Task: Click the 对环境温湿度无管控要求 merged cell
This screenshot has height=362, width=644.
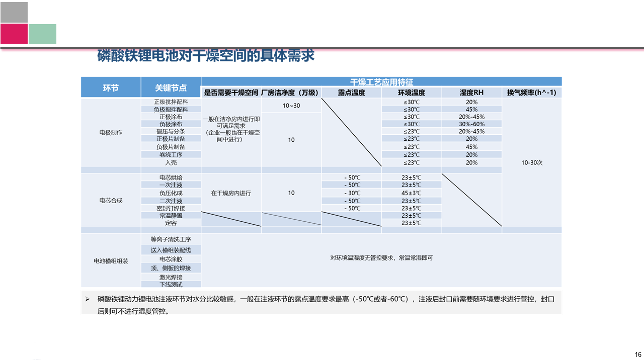Action: 381,258
